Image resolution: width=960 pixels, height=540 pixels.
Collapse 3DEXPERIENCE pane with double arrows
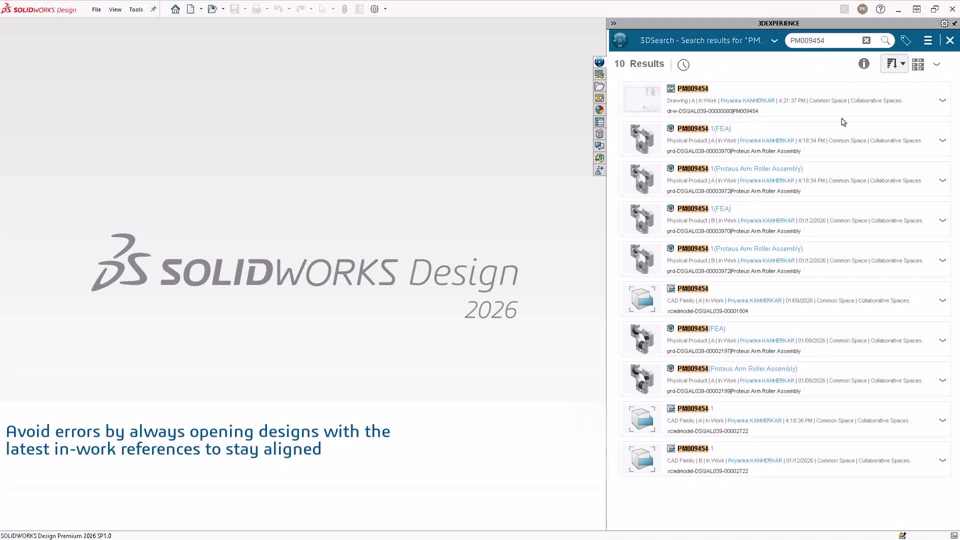pos(613,23)
